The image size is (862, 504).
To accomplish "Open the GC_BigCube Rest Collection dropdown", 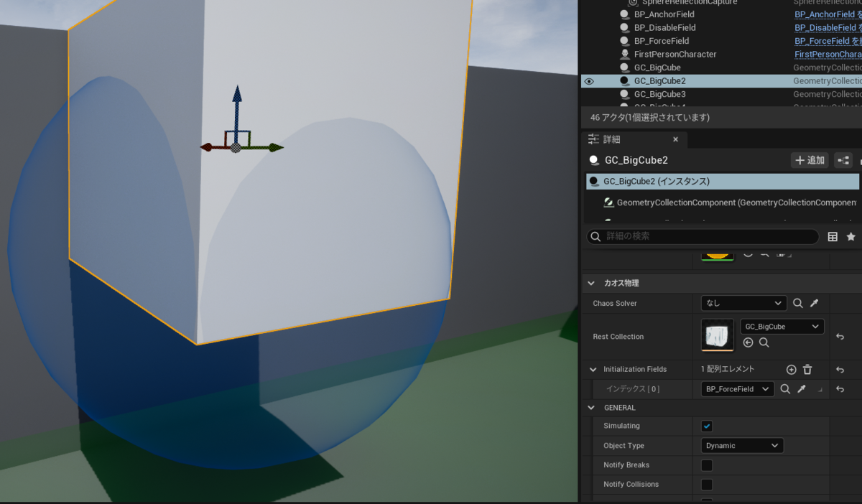I will [782, 327].
